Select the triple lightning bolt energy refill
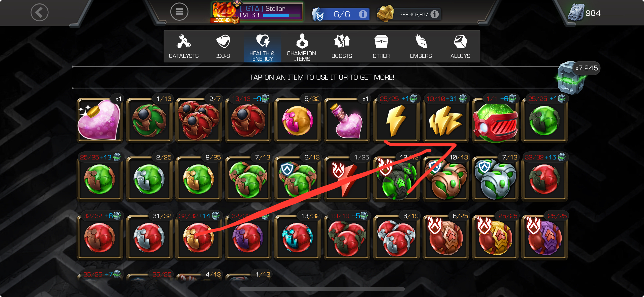 point(446,120)
